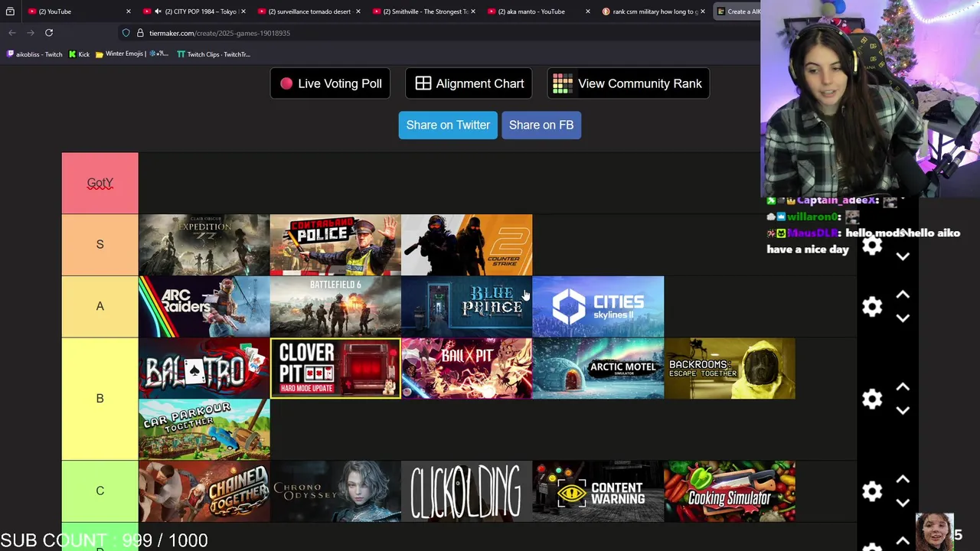
Task: Select the Ball x Pit tile
Action: (467, 368)
